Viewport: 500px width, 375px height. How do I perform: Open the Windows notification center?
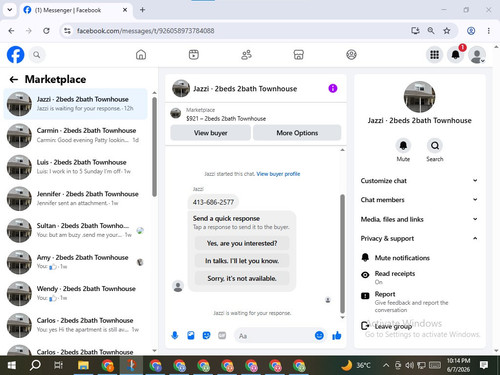(x=484, y=365)
